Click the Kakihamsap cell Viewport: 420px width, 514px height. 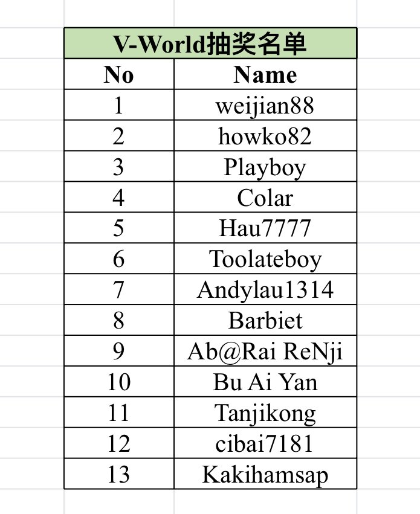pos(265,474)
